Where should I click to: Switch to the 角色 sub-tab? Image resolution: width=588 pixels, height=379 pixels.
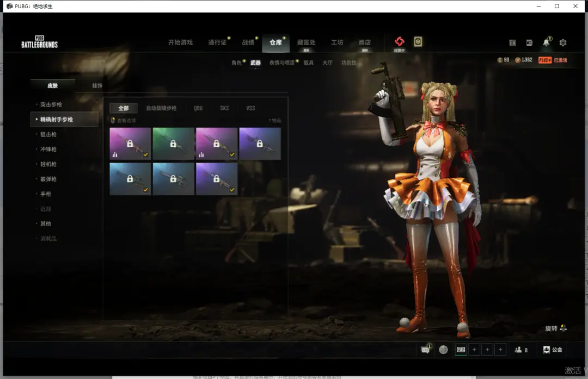[236, 63]
